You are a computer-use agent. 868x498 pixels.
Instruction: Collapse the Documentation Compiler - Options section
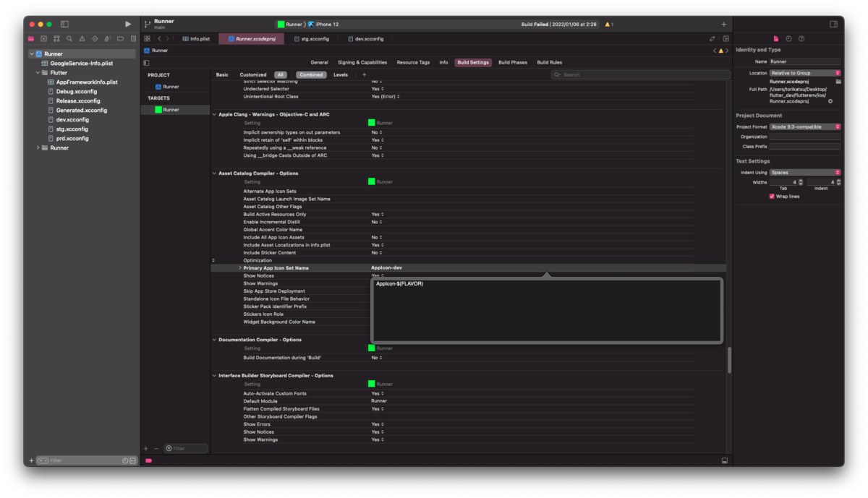(x=214, y=340)
